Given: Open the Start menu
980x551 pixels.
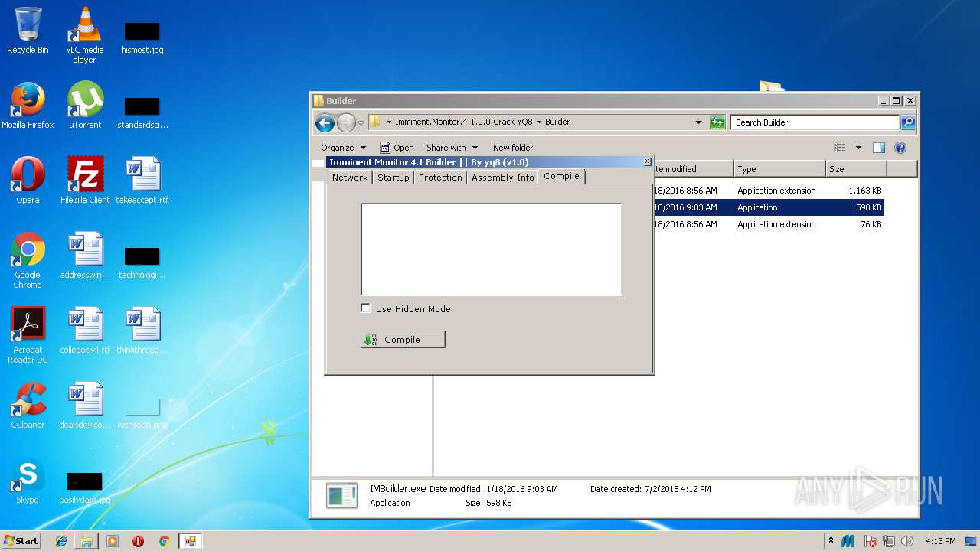Looking at the screenshot, I should (x=21, y=541).
